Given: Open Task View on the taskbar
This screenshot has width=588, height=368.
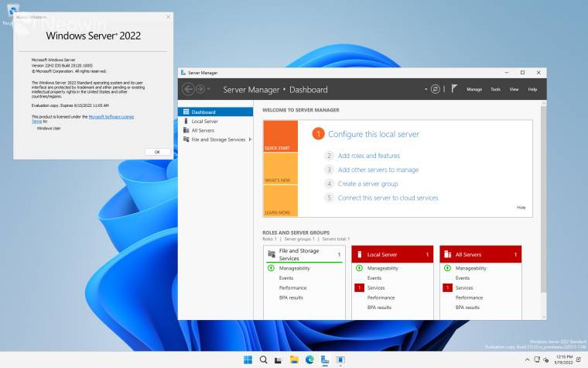Looking at the screenshot, I should click(x=278, y=360).
